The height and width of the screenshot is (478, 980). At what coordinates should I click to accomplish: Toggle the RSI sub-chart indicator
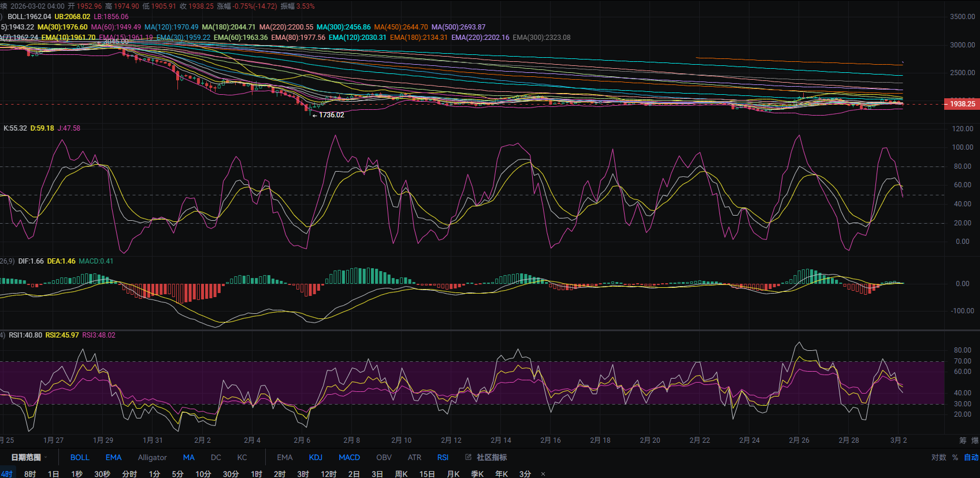point(443,457)
